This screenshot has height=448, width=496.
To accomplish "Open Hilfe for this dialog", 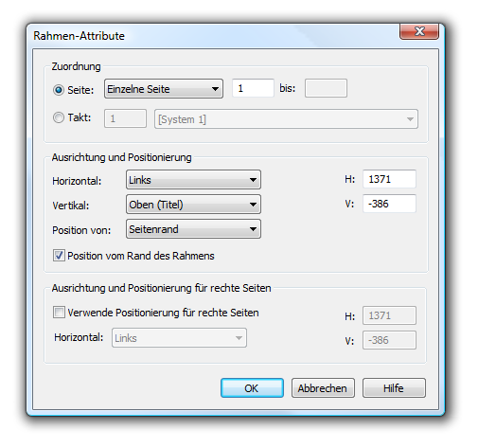I will click(394, 387).
